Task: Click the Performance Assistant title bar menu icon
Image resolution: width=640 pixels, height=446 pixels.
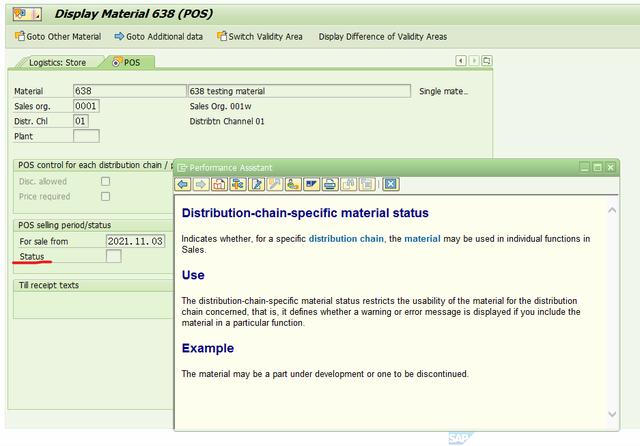Action: (182, 168)
